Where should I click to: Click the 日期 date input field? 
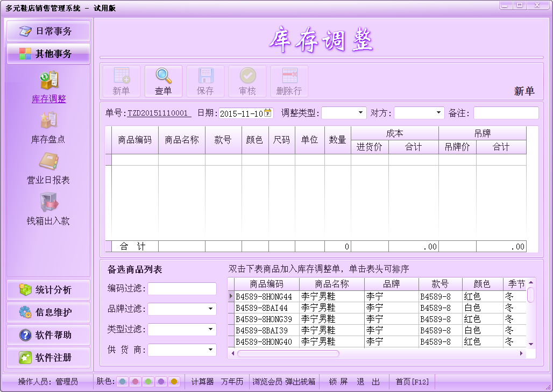click(246, 113)
